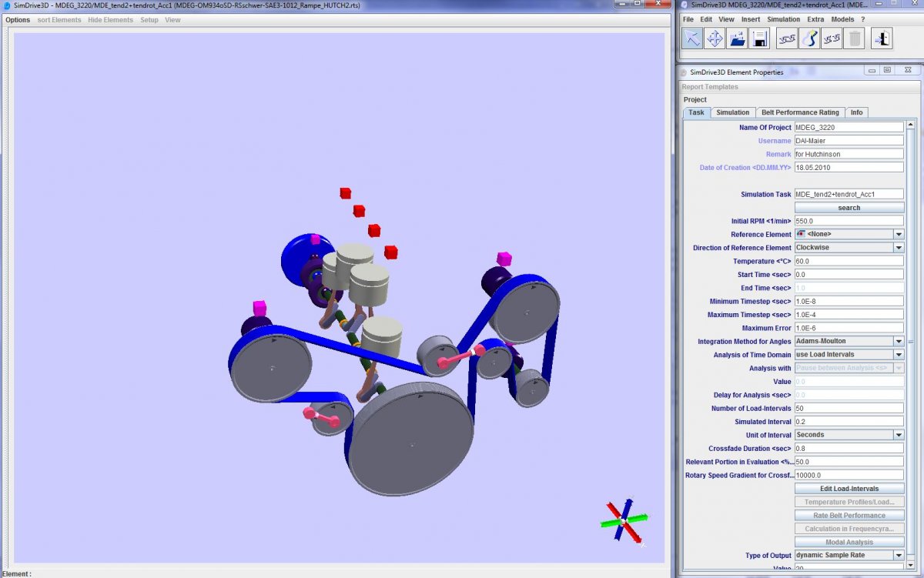Click the Modal Analysis button

click(x=849, y=542)
